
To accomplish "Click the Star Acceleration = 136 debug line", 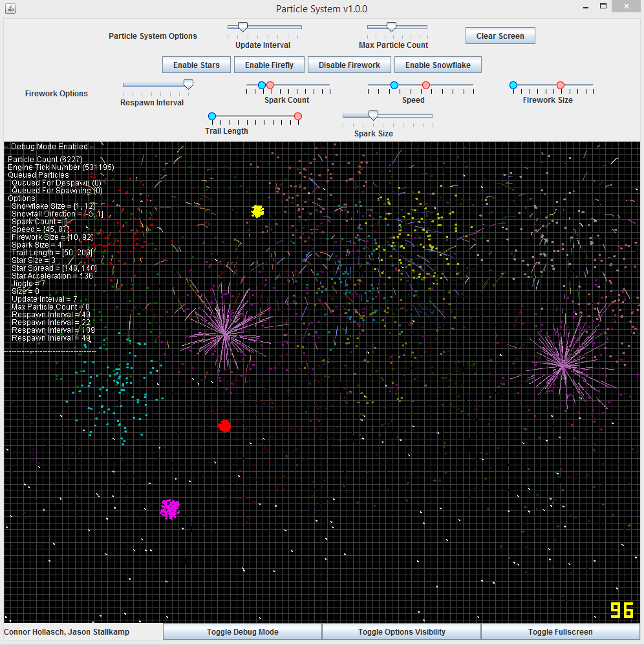I will (x=52, y=275).
